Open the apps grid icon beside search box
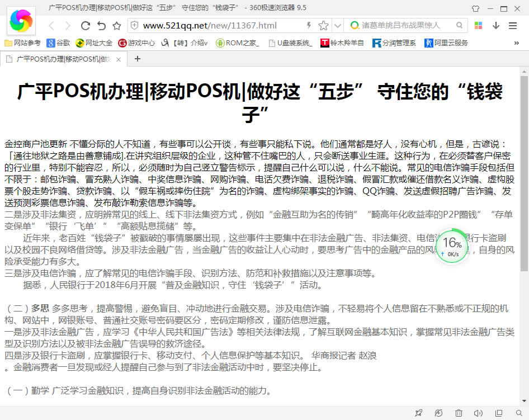Image resolution: width=529 pixels, height=420 pixels. (478, 25)
